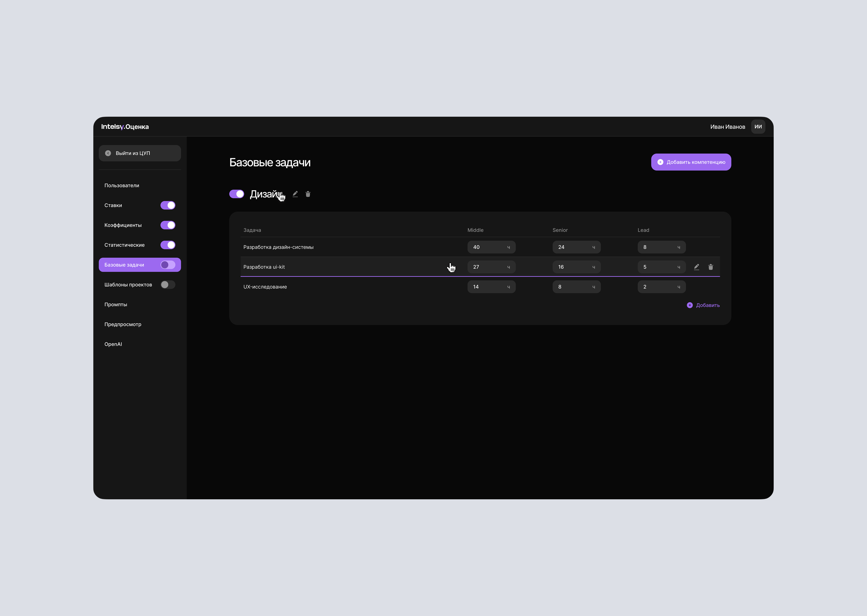Toggle the Дизайн competency switch
The width and height of the screenshot is (867, 616).
[x=236, y=194]
